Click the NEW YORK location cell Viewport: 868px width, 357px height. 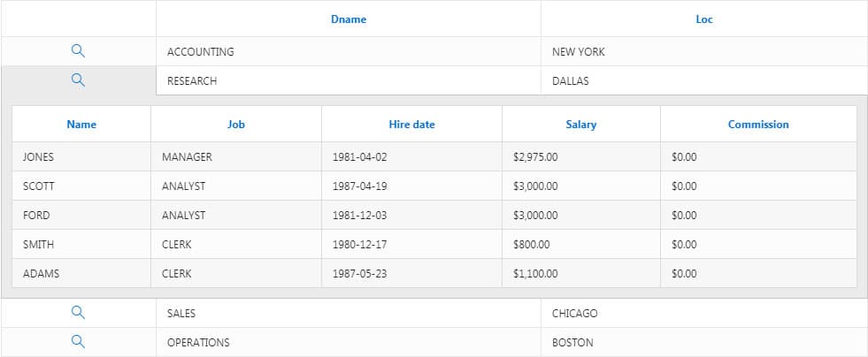[x=579, y=52]
